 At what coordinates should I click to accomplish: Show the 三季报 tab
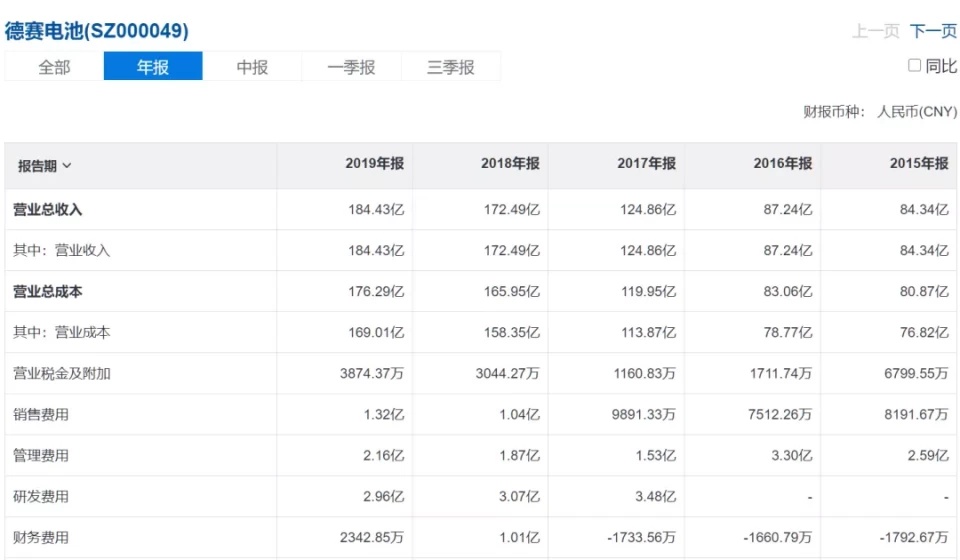450,67
